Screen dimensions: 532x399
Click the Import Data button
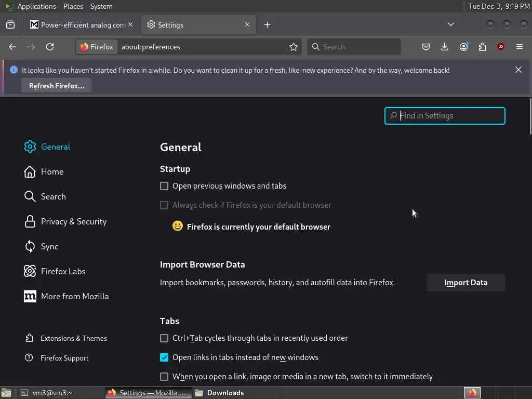pos(466,283)
